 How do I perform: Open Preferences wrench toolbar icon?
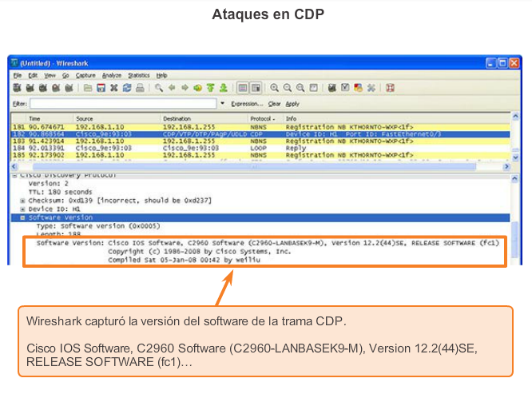(371, 88)
